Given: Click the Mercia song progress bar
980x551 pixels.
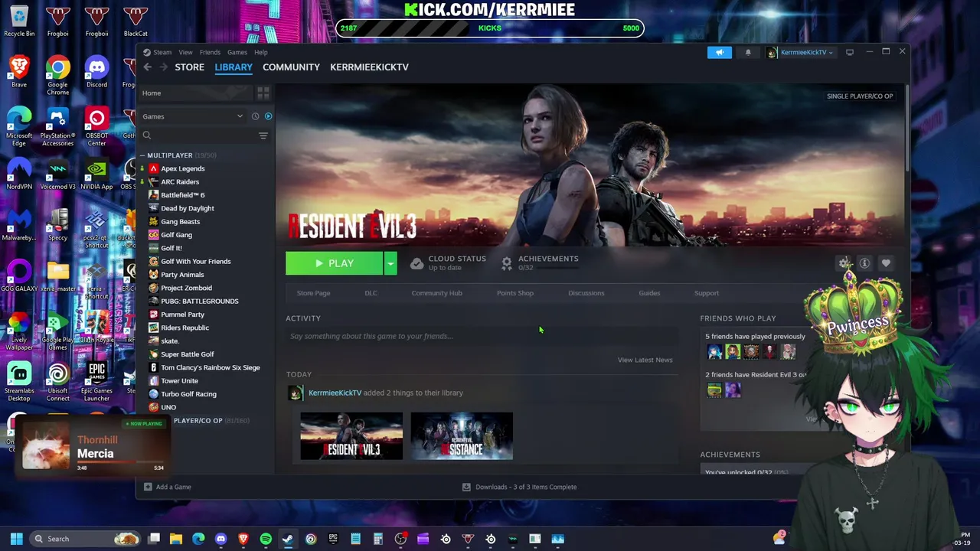Looking at the screenshot, I should tap(120, 461).
